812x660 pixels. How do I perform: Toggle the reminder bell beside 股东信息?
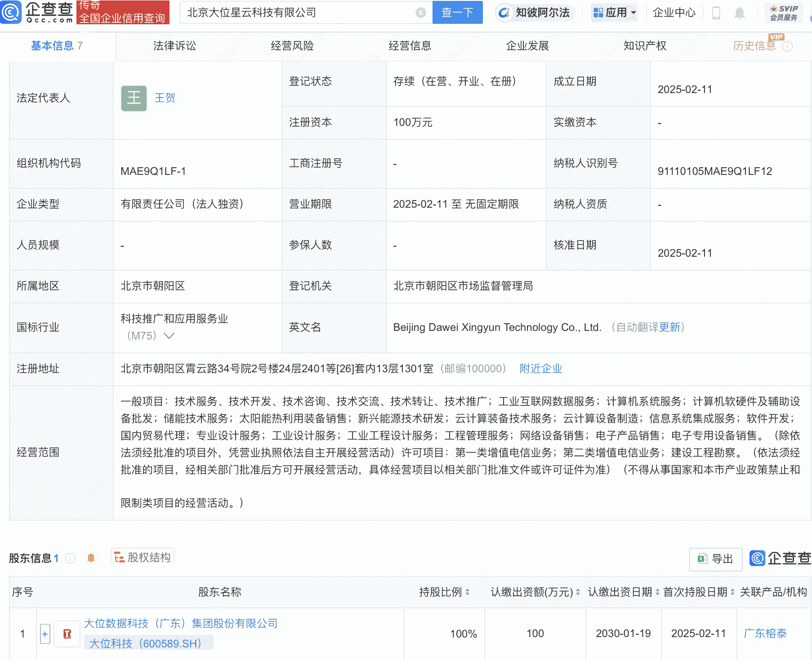click(91, 557)
